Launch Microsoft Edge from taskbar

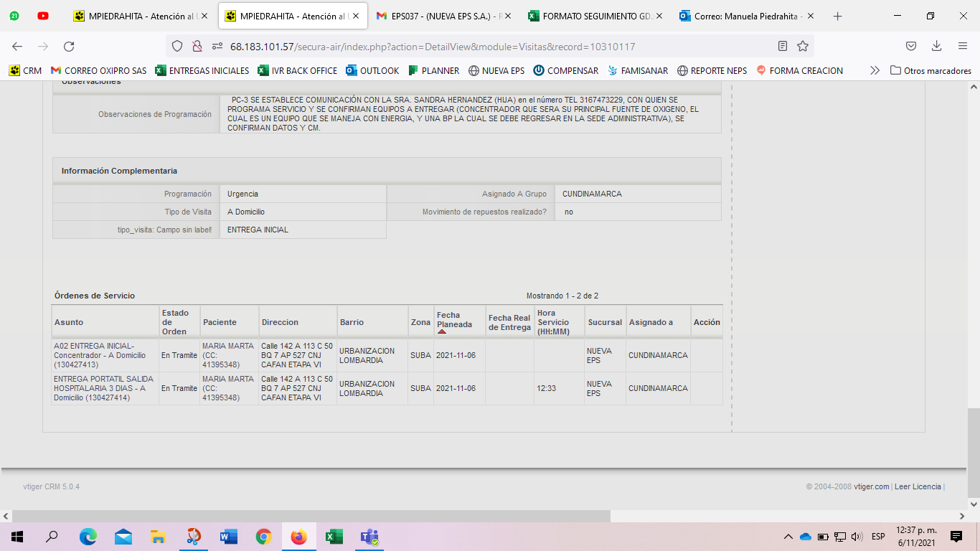point(88,537)
